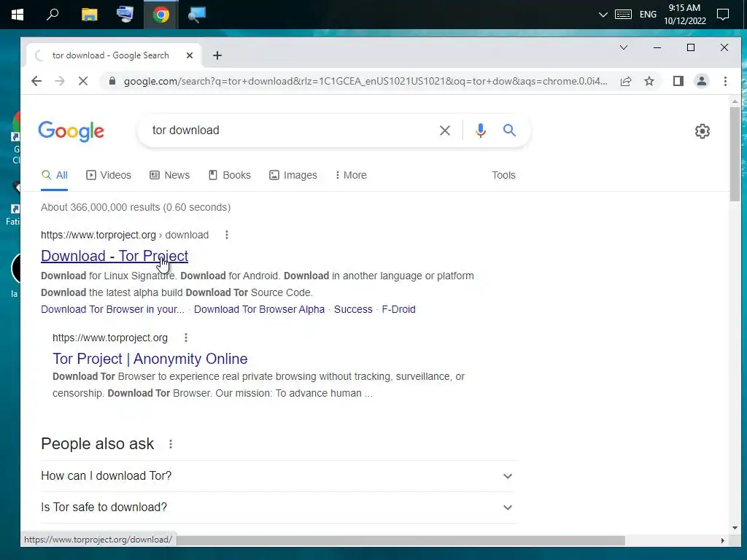Image resolution: width=747 pixels, height=560 pixels.
Task: Expand Is Tor safe to download?
Action: pos(278,507)
